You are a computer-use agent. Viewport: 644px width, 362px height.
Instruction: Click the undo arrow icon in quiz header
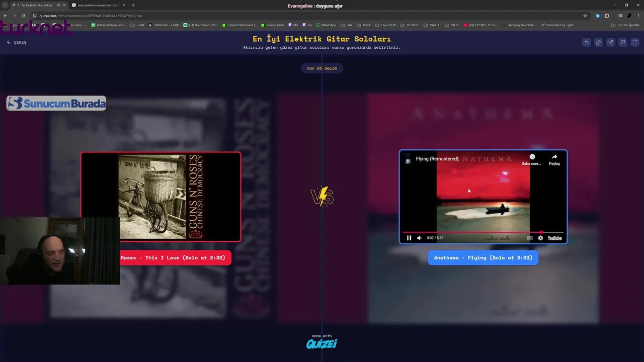tap(586, 42)
